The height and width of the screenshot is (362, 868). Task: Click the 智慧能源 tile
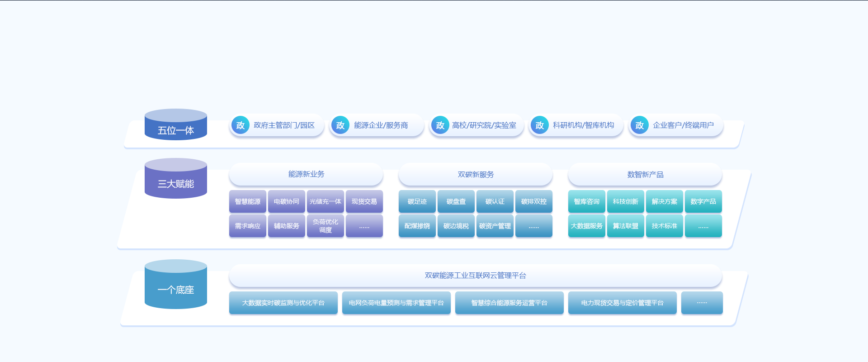[x=248, y=201]
